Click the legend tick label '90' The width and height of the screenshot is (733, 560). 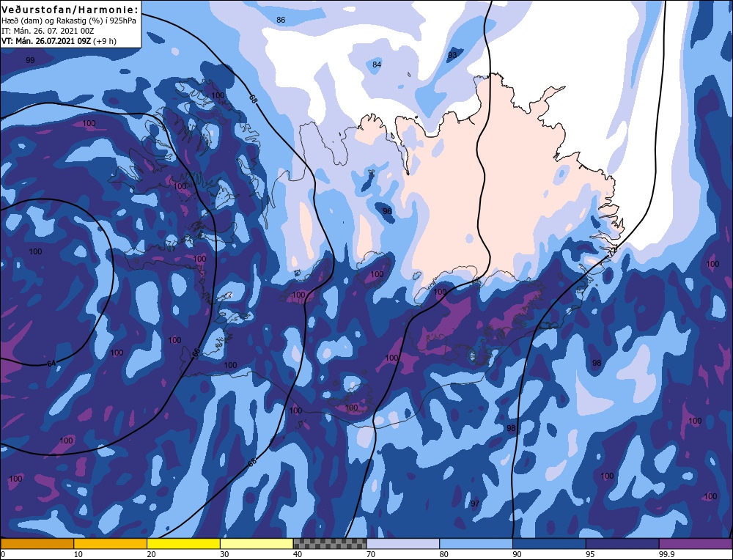point(517,554)
